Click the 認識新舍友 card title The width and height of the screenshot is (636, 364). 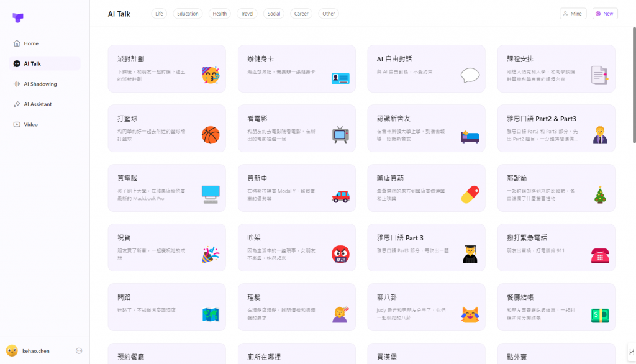click(x=393, y=119)
